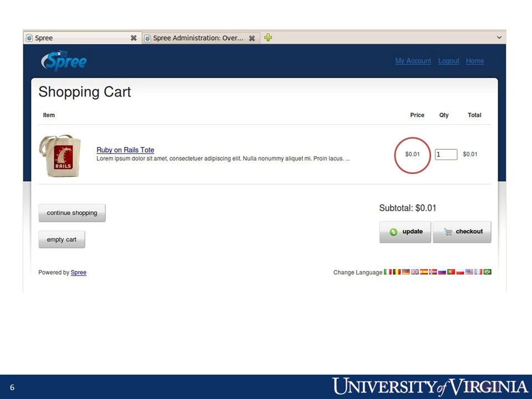Focus the quantity input field
This screenshot has height=399, width=532.
click(x=446, y=155)
